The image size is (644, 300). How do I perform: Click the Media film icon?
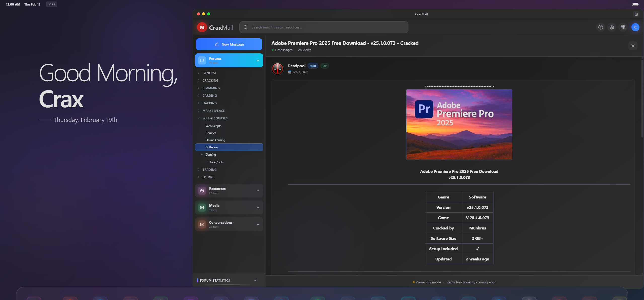(x=202, y=208)
